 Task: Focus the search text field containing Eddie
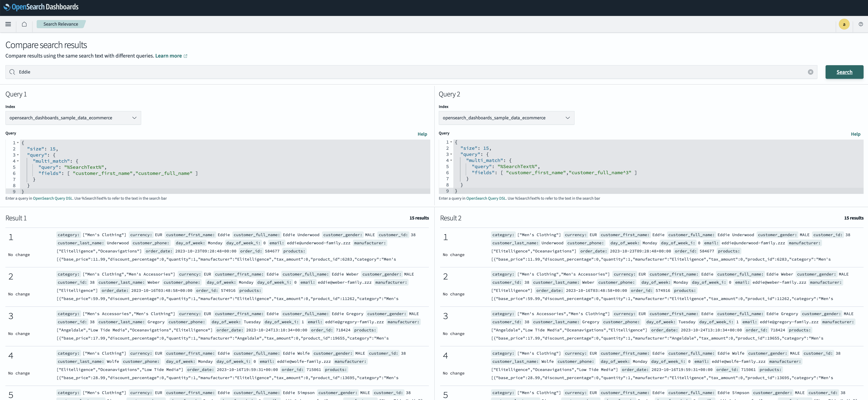tap(411, 72)
